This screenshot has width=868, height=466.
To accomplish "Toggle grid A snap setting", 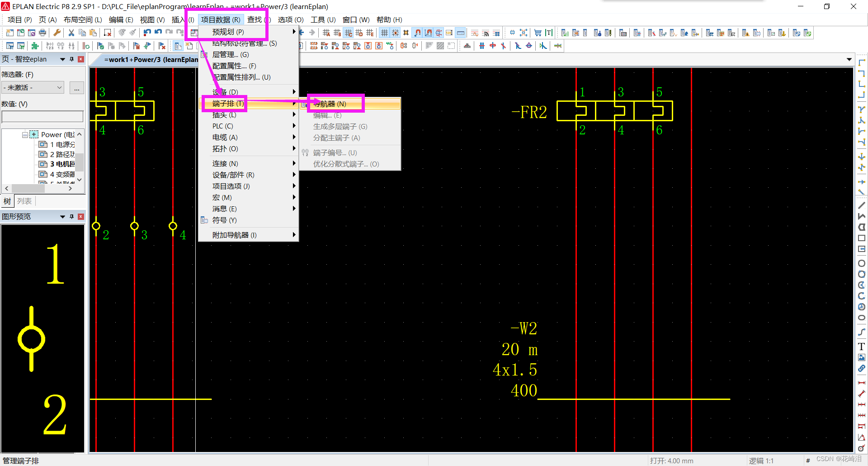I will pyautogui.click(x=326, y=33).
